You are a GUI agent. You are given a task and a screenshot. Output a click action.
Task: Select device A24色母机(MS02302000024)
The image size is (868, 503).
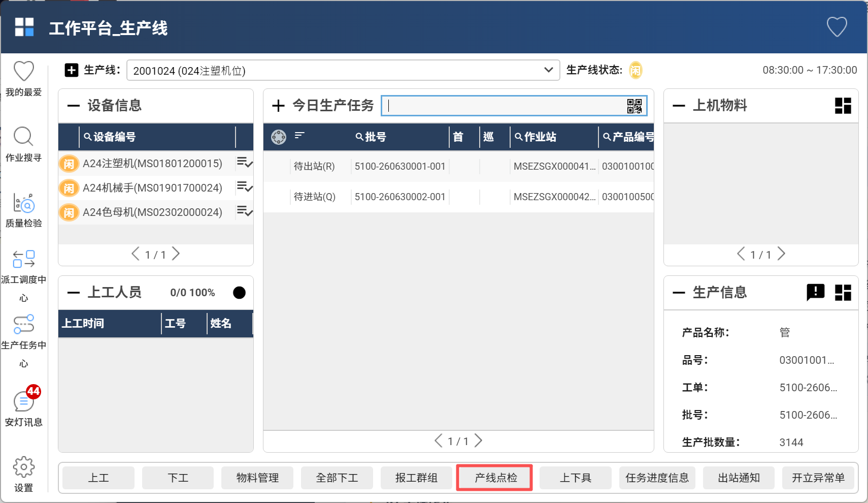(x=152, y=212)
